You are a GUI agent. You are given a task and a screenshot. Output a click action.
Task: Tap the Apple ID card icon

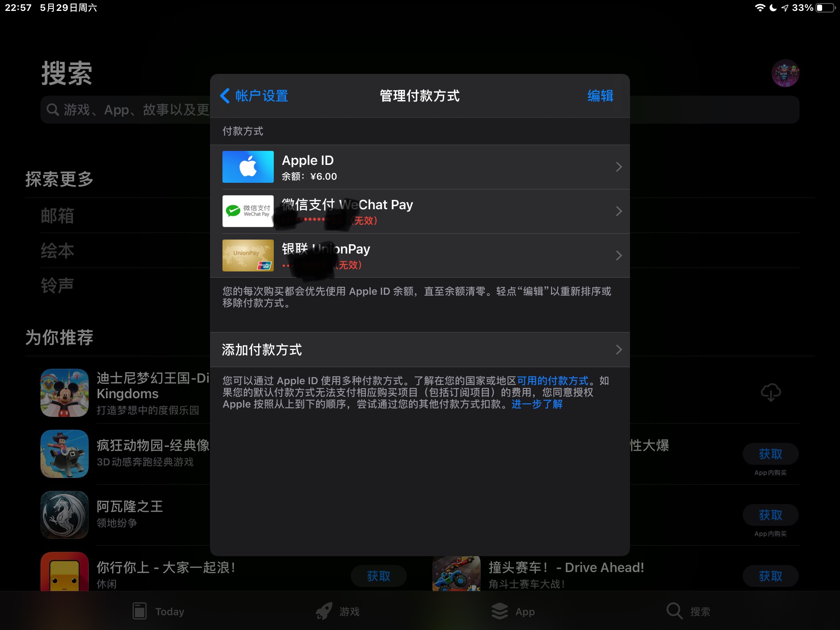[248, 167]
